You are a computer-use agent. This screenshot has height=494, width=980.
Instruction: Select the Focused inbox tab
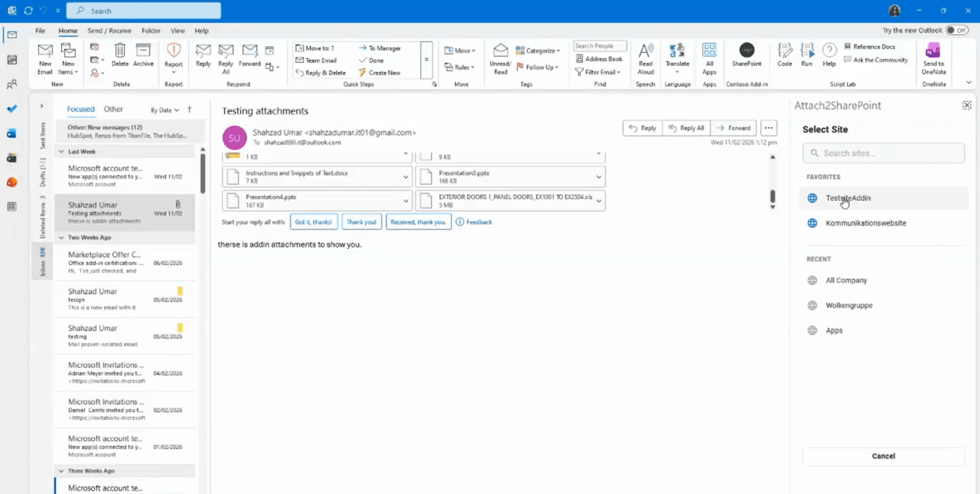coord(81,109)
